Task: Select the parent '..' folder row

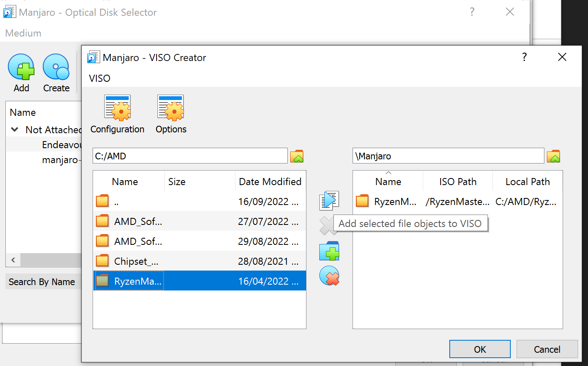Action: 199,201
